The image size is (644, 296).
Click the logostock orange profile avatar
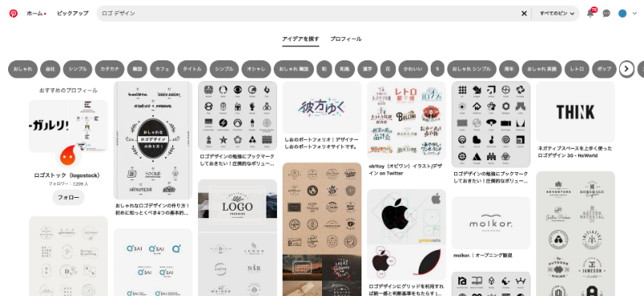click(x=68, y=155)
